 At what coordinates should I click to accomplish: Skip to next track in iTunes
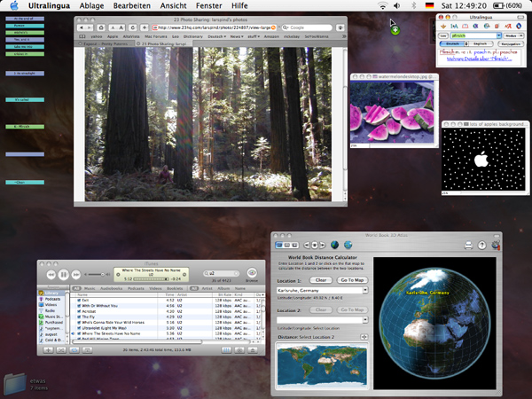point(76,275)
